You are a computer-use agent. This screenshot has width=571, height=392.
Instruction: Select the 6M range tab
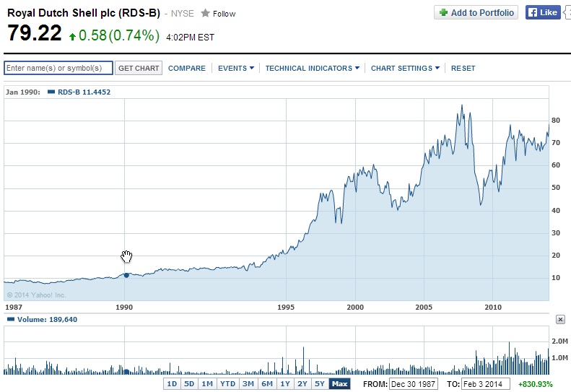(x=267, y=383)
